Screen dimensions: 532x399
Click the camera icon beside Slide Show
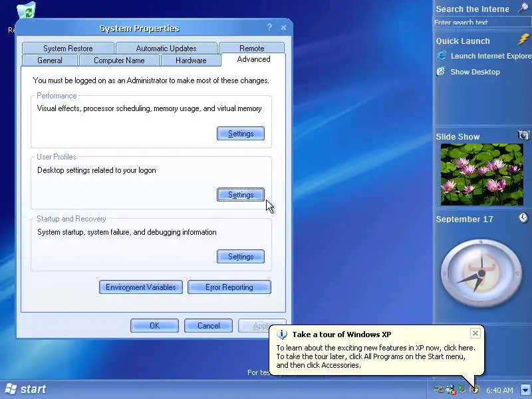click(x=523, y=135)
